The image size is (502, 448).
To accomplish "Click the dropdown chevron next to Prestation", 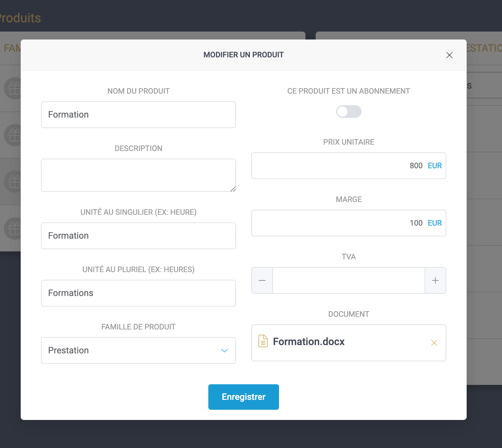I will tap(224, 350).
